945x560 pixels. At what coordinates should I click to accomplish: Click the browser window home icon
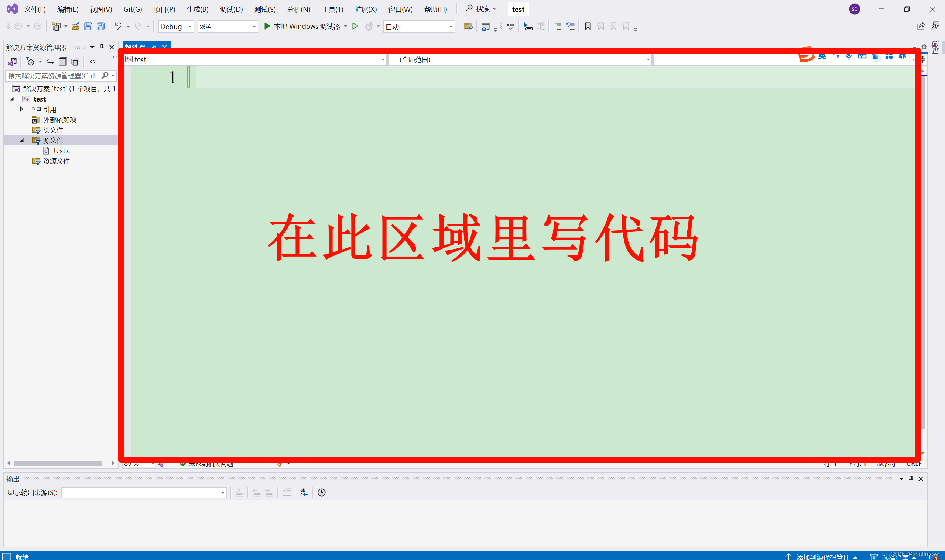tap(485, 27)
